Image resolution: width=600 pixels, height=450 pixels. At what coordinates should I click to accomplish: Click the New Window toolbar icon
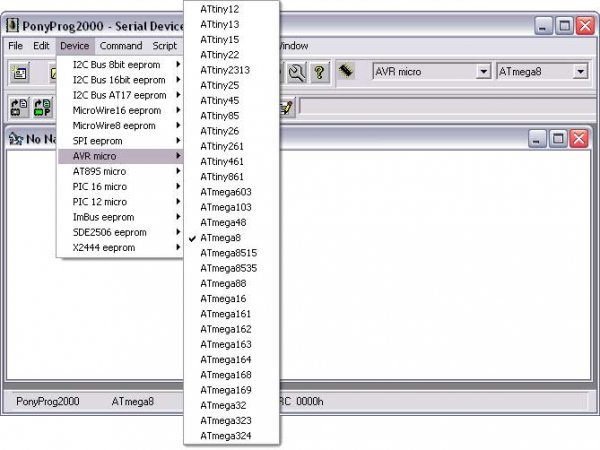coord(20,72)
